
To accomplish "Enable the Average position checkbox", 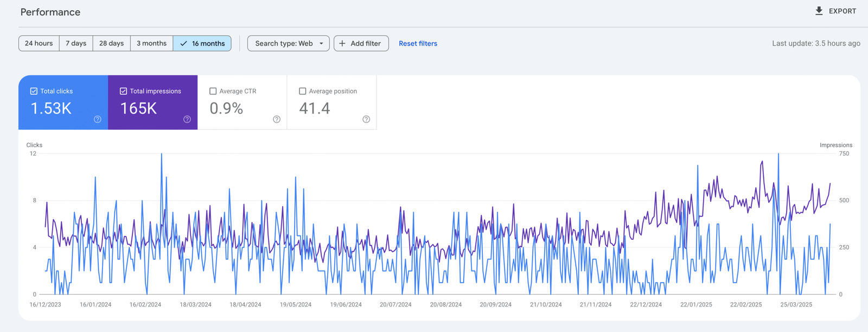I will [x=303, y=91].
